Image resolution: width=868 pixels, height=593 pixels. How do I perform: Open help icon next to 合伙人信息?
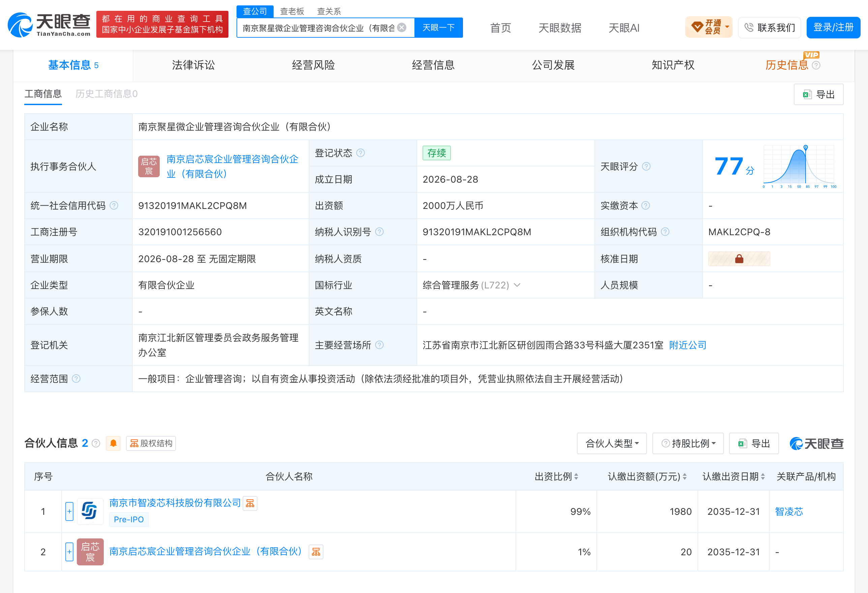(96, 443)
